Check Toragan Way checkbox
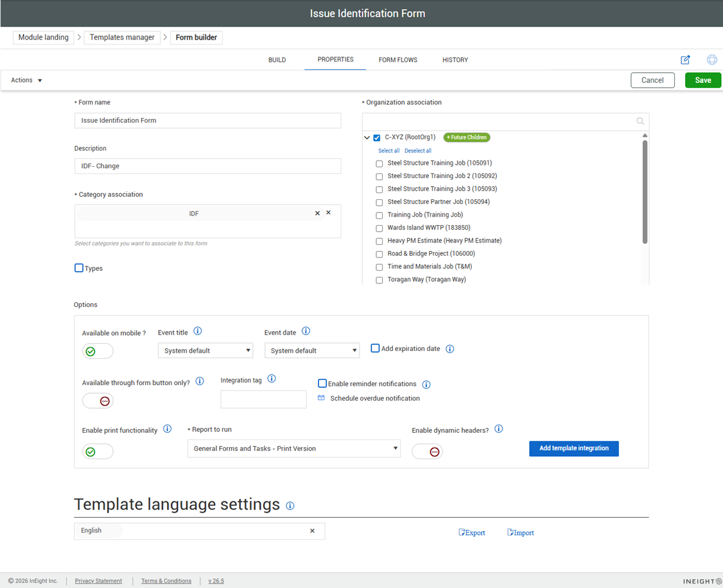This screenshot has height=588, width=723. click(379, 280)
